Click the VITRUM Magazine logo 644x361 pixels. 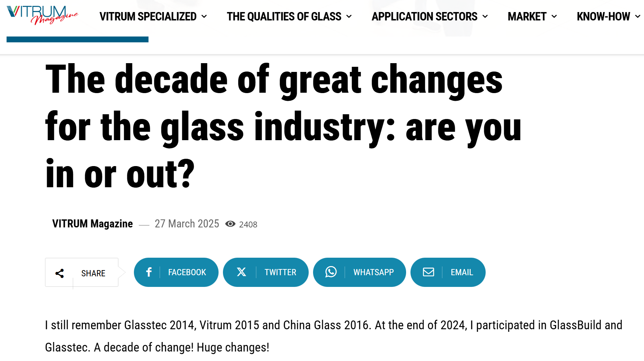42,15
